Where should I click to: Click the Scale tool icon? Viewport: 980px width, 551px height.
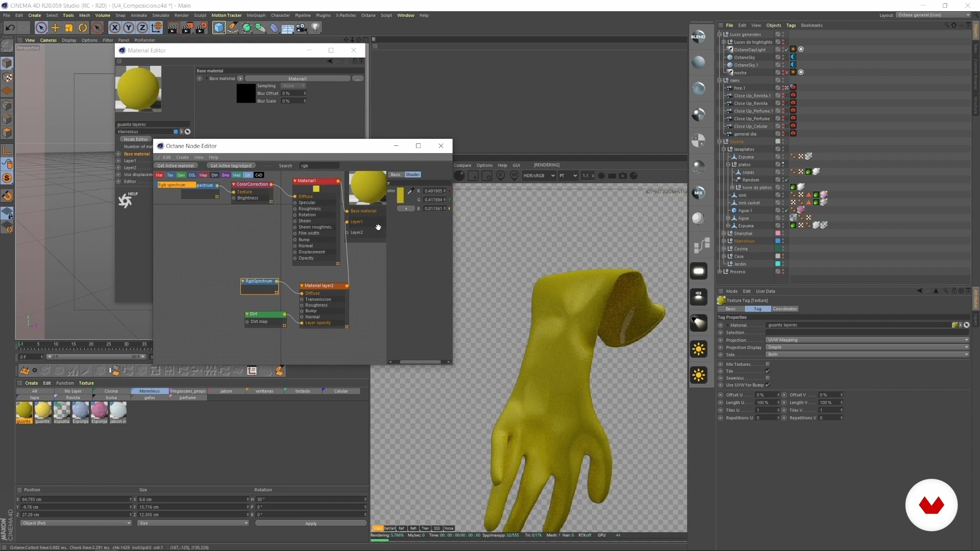coord(69,28)
